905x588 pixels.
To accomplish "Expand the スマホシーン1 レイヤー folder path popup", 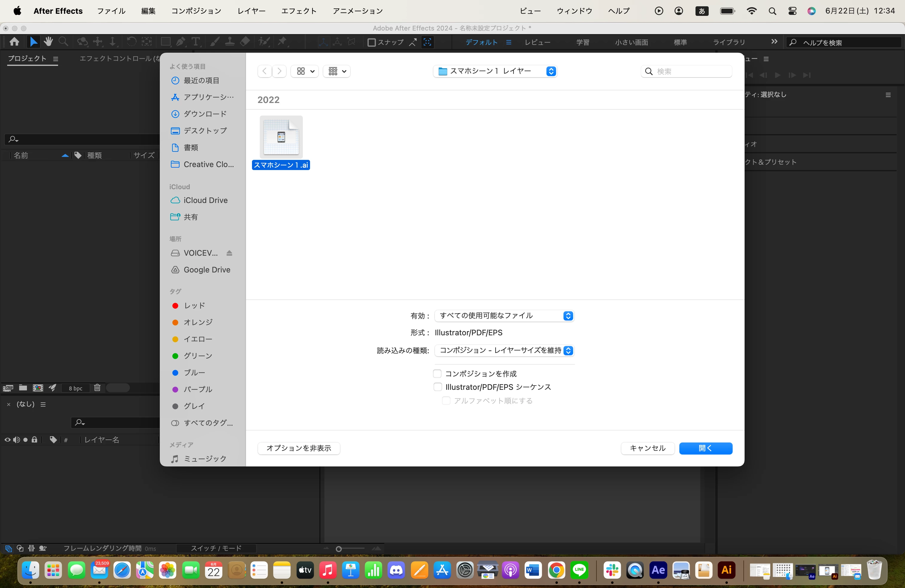I will [x=495, y=71].
